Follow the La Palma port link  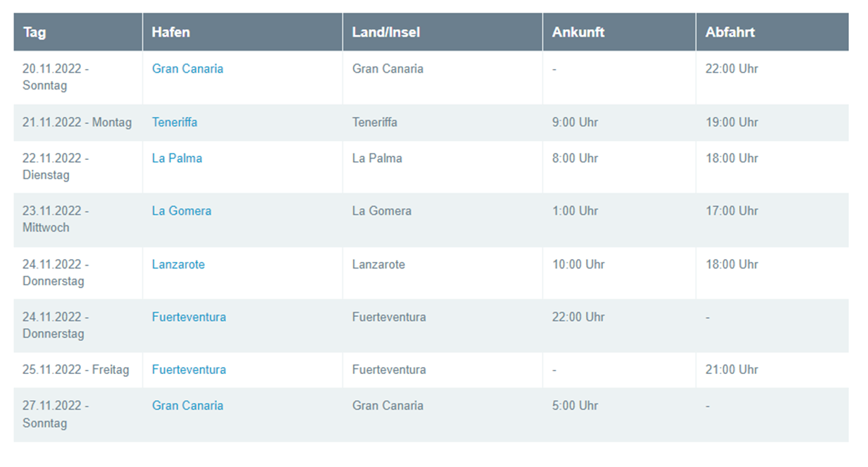tap(177, 158)
